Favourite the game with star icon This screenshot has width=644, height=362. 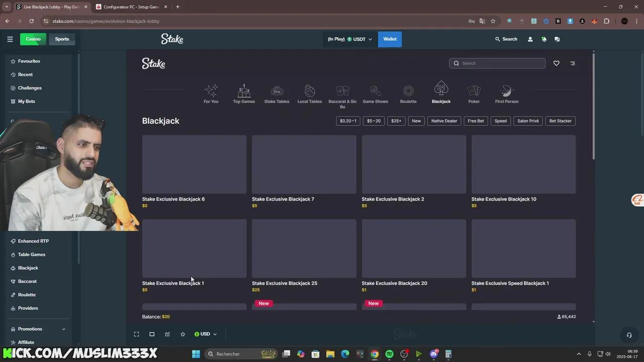point(183,334)
